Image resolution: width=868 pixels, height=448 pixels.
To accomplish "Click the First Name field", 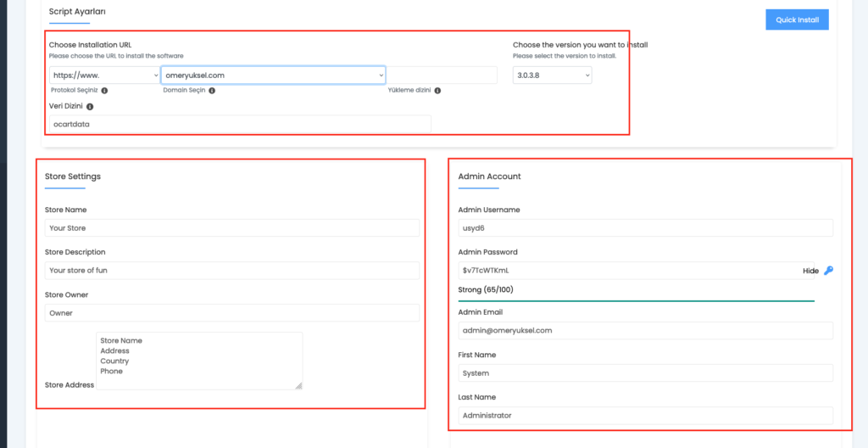I will point(645,373).
